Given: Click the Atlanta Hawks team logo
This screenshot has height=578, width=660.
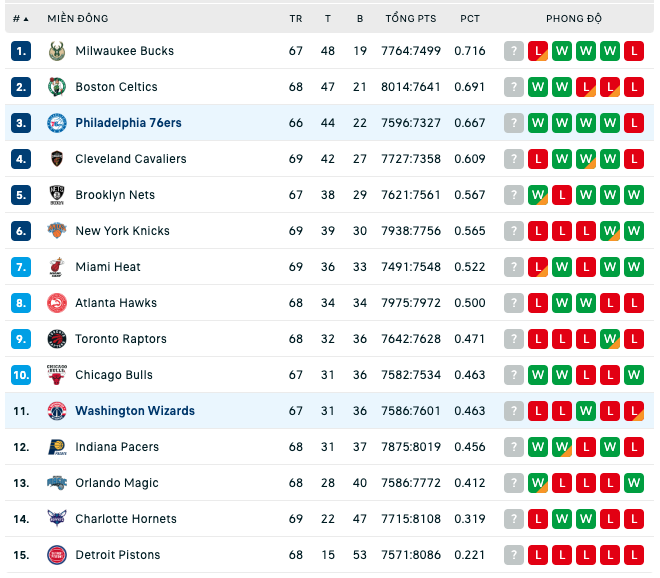Looking at the screenshot, I should pyautogui.click(x=57, y=303).
